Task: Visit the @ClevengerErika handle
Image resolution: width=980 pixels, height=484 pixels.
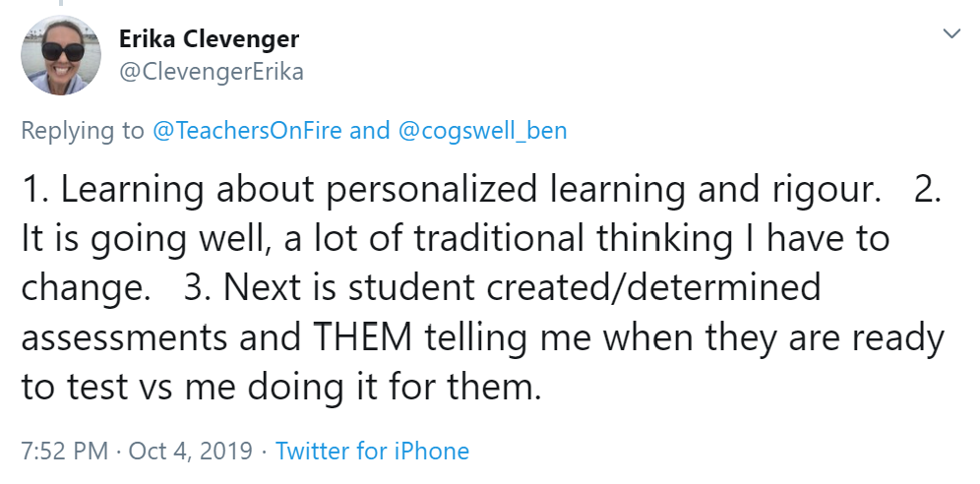Action: point(211,71)
